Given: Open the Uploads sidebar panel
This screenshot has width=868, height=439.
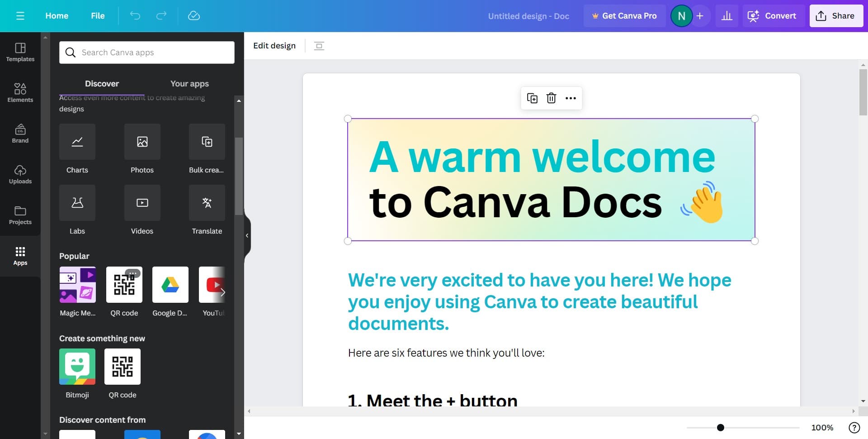Looking at the screenshot, I should pyautogui.click(x=20, y=175).
